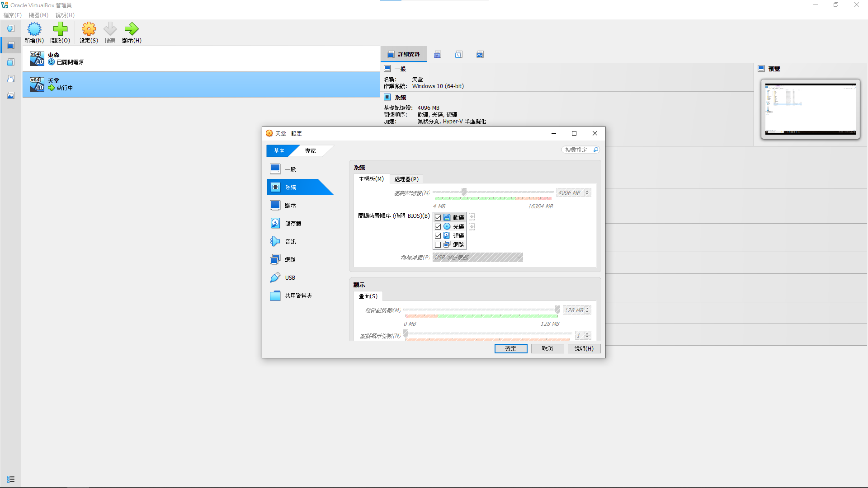This screenshot has height=488, width=868.
Task: Click the move boot device up arrow
Action: (472, 217)
